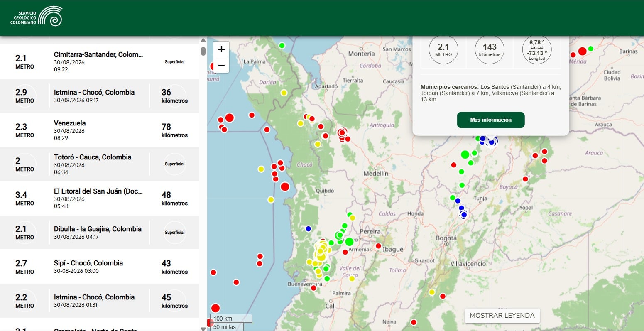
Task: Click the Más información button
Action: (x=491, y=120)
